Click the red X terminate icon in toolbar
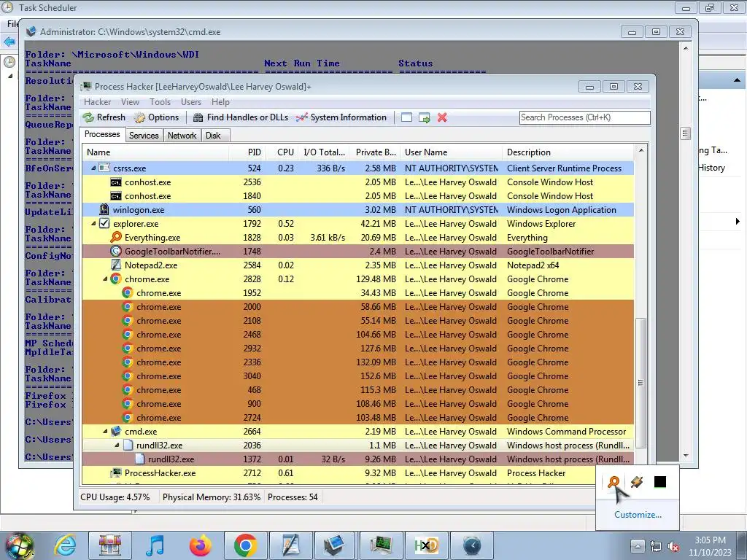747x560 pixels. click(442, 117)
